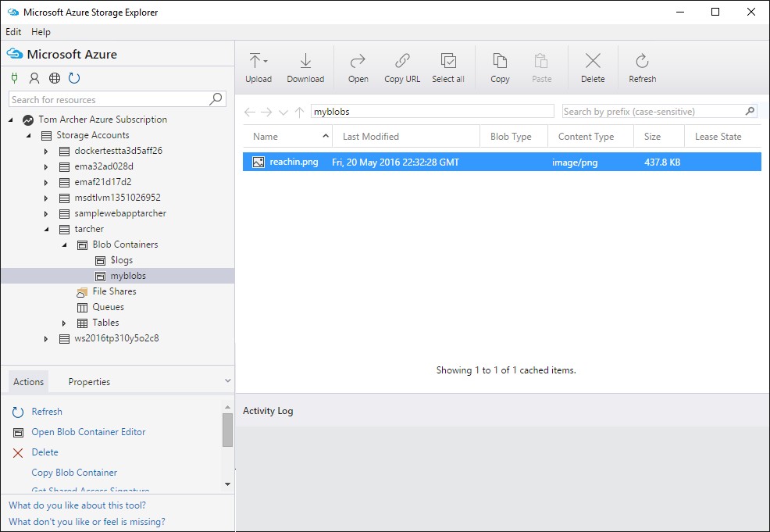Switch to the Actions tab
This screenshot has width=770, height=532.
point(28,382)
